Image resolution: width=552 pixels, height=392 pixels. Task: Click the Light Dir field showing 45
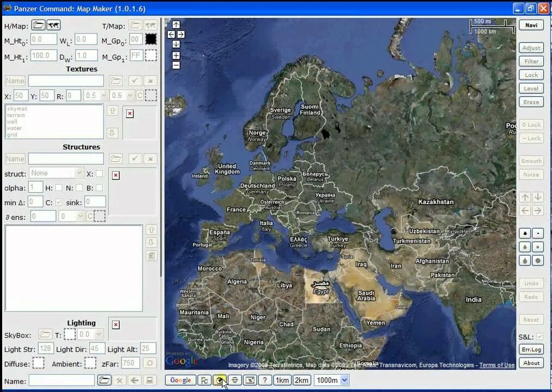pos(97,348)
